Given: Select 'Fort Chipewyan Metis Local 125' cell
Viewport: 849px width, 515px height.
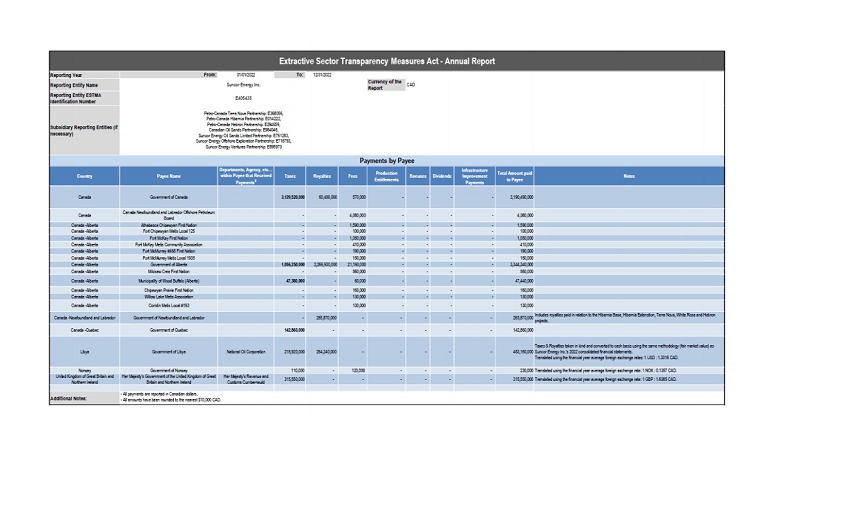Looking at the screenshot, I should tap(169, 231).
